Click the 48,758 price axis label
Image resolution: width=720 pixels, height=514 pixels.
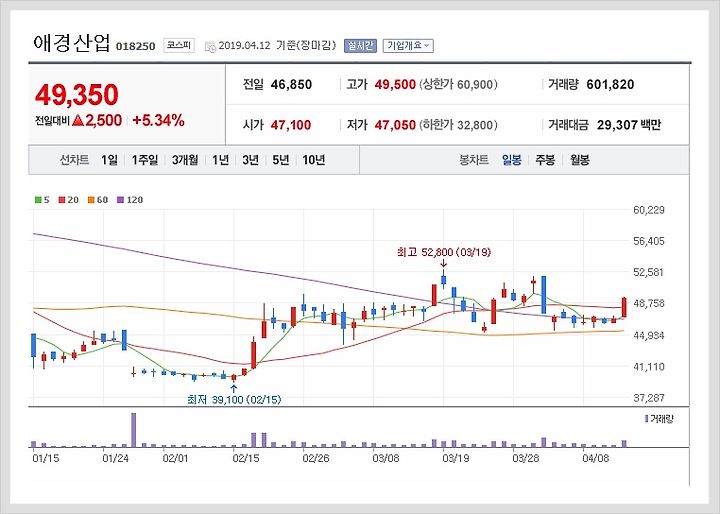tap(648, 304)
